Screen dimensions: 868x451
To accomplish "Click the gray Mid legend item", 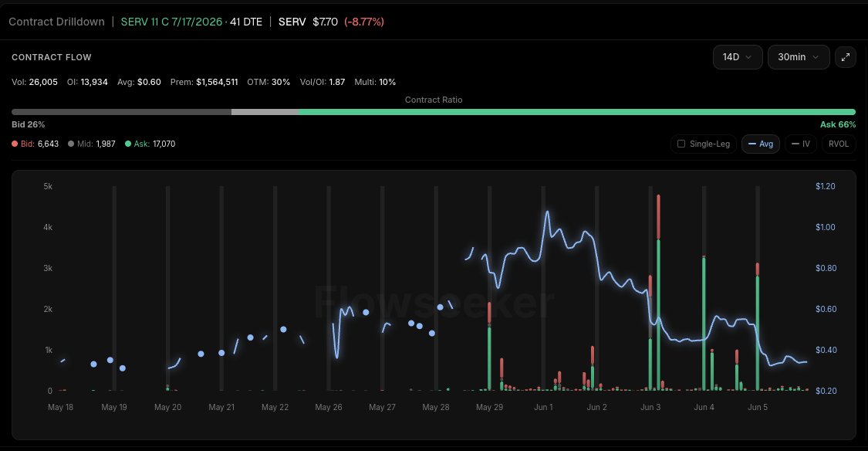I will tap(91, 144).
